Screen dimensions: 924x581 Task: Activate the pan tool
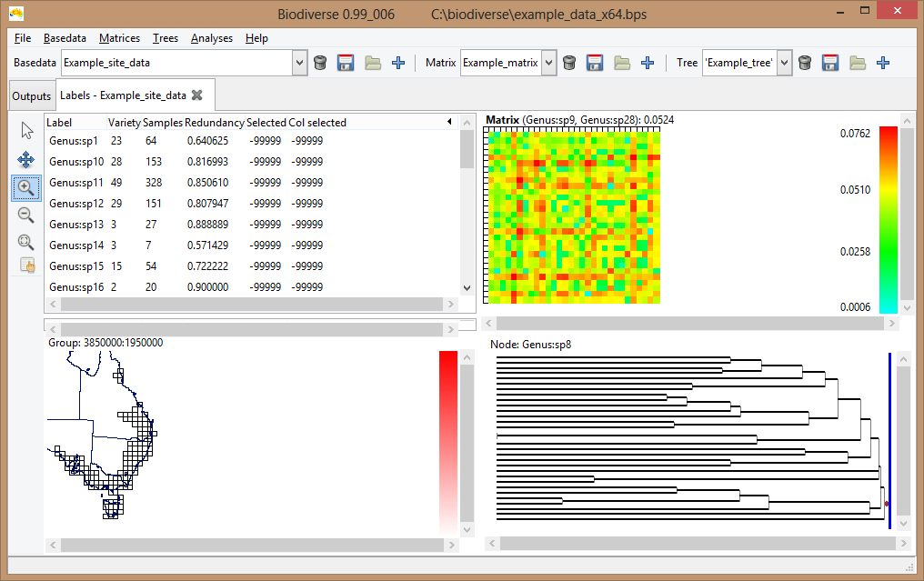(26, 159)
